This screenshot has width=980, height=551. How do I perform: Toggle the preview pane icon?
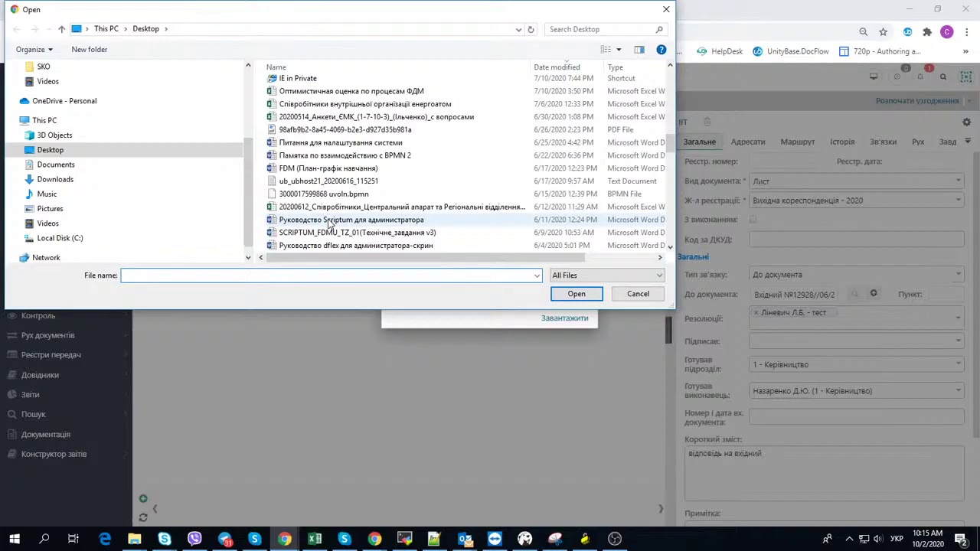tap(639, 50)
